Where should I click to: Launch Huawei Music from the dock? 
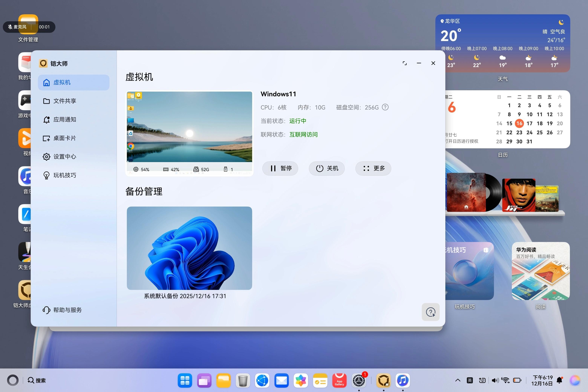click(403, 380)
